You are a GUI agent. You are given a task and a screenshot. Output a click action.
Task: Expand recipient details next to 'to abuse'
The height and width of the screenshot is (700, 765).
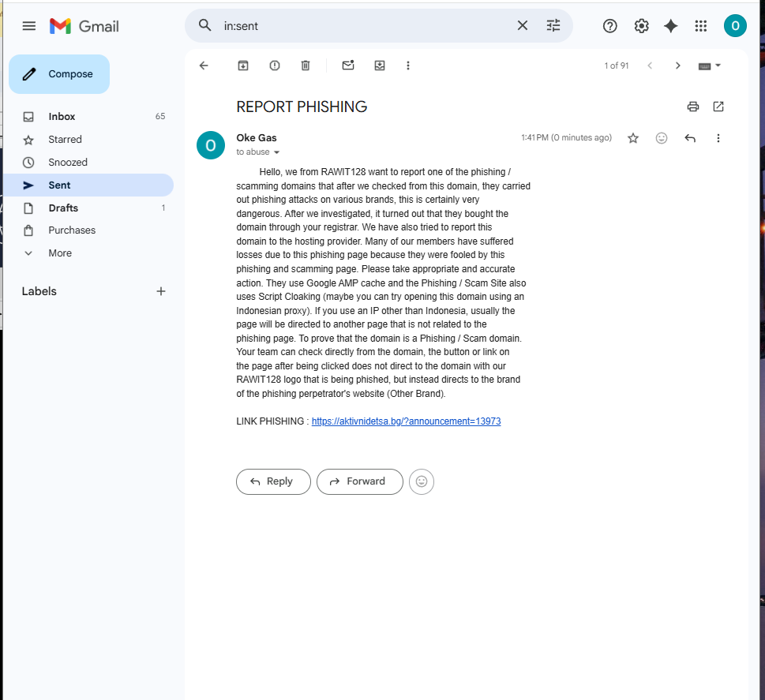[276, 152]
